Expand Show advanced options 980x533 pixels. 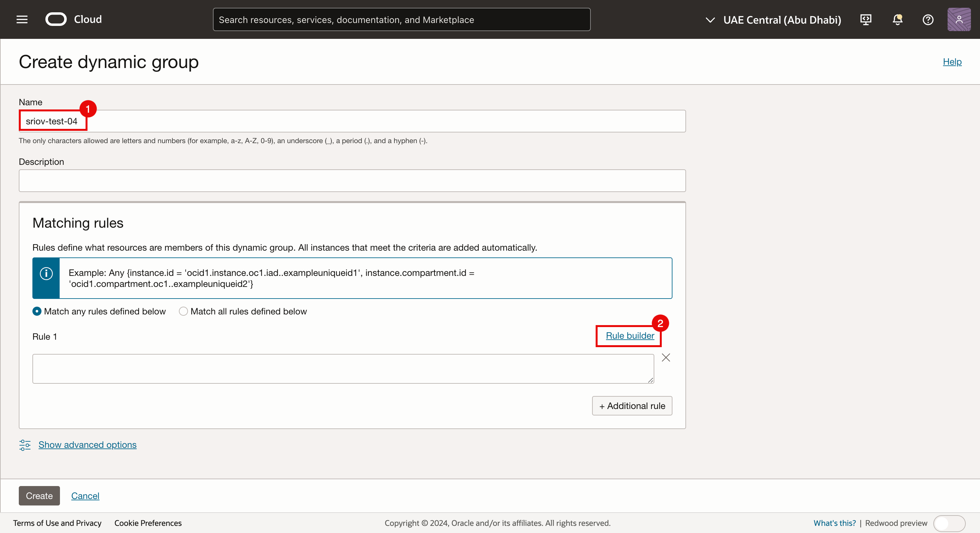[x=87, y=444]
